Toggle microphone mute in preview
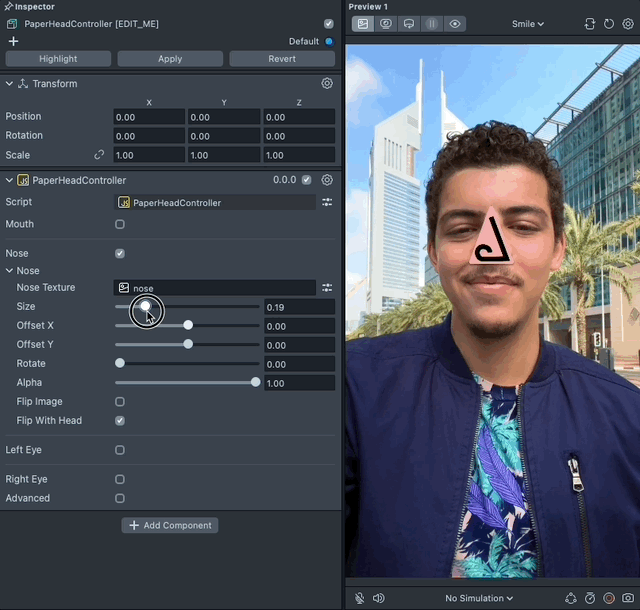This screenshot has height=610, width=640. click(360, 598)
